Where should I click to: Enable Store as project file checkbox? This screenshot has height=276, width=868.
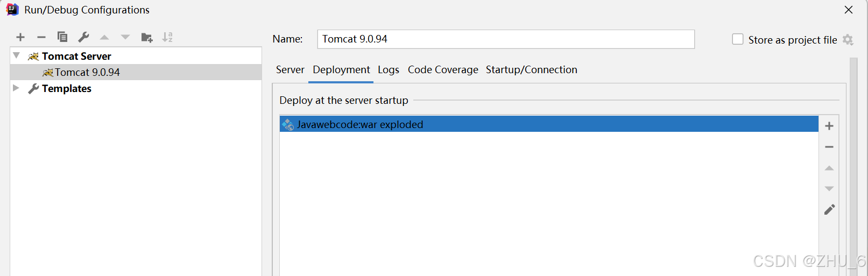(738, 39)
